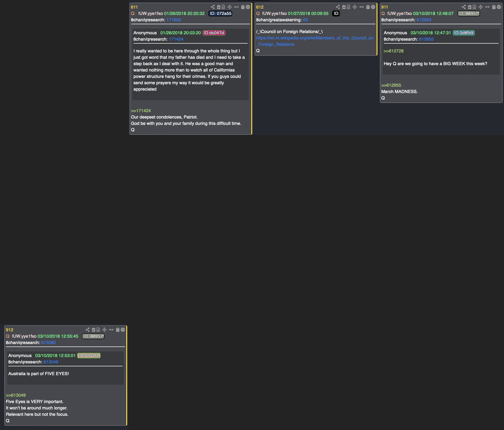Click the four-way move icon on post 612
Screen dimensions: 504x430
355,7
